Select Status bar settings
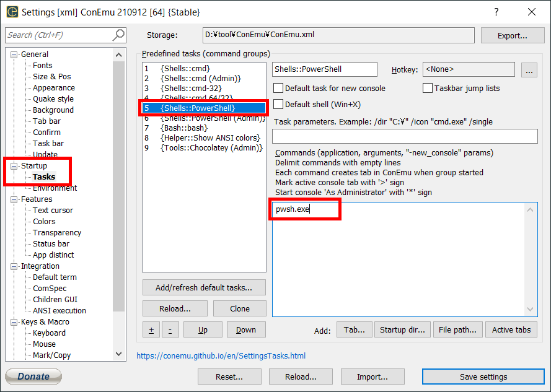This screenshot has width=551, height=392. [51, 244]
